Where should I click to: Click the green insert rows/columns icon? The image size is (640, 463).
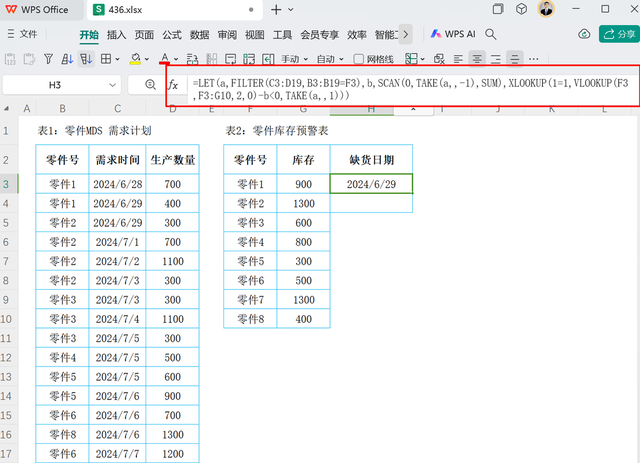pos(249,59)
